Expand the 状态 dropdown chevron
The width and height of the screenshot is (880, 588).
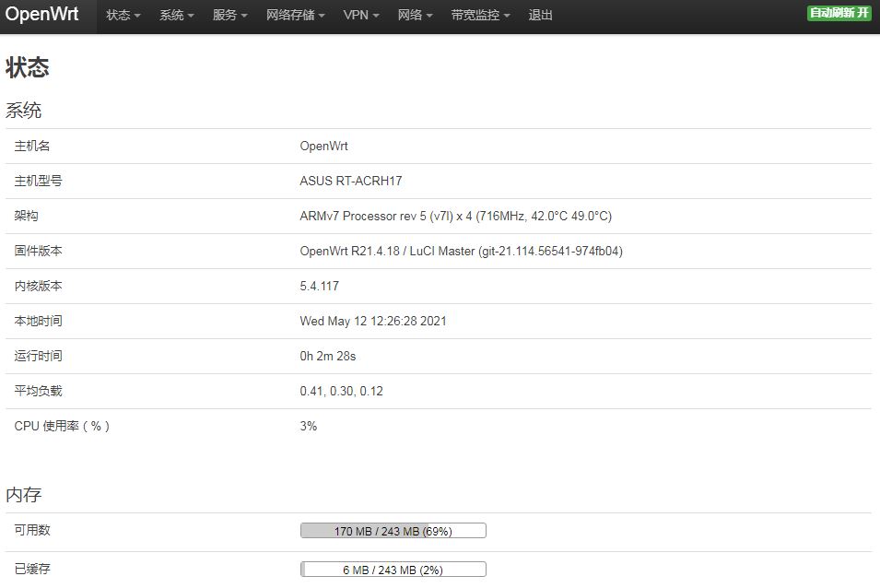click(x=135, y=17)
